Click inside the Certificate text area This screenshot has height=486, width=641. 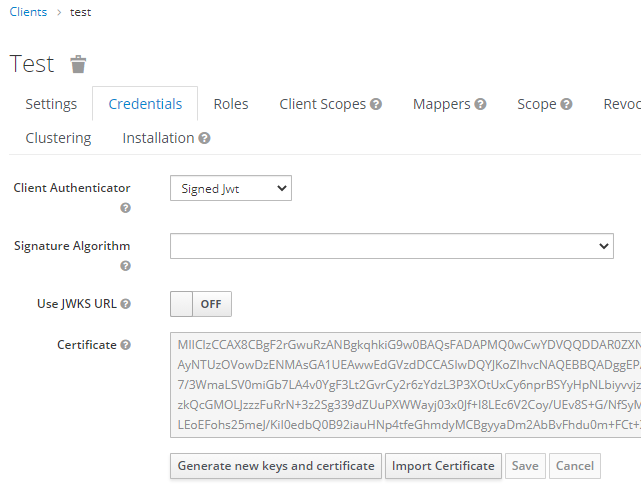click(x=406, y=385)
